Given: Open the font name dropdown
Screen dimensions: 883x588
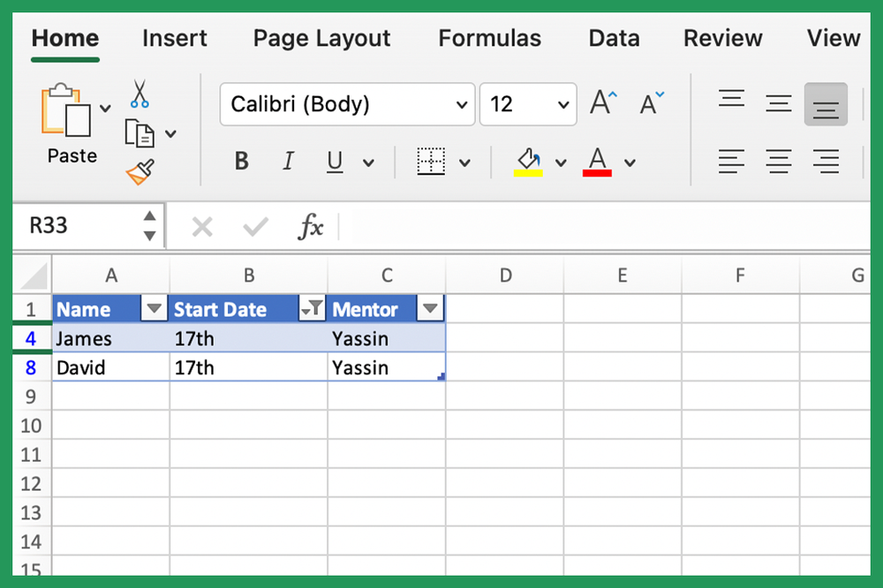Looking at the screenshot, I should (462, 104).
